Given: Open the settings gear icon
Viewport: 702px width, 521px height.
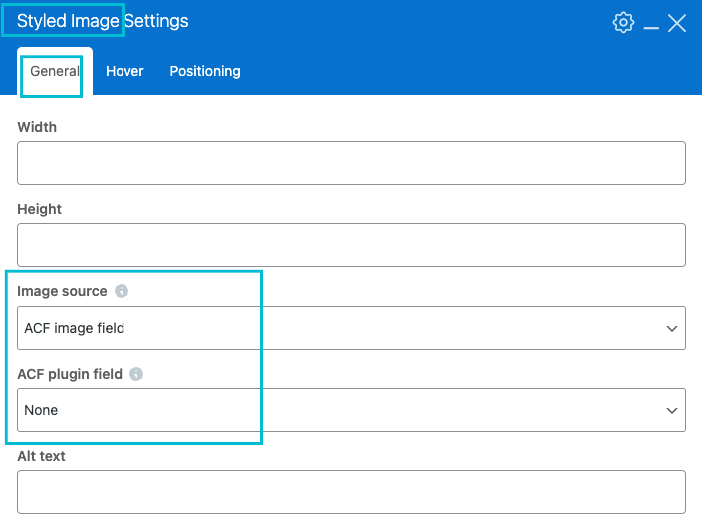Looking at the screenshot, I should [x=623, y=22].
